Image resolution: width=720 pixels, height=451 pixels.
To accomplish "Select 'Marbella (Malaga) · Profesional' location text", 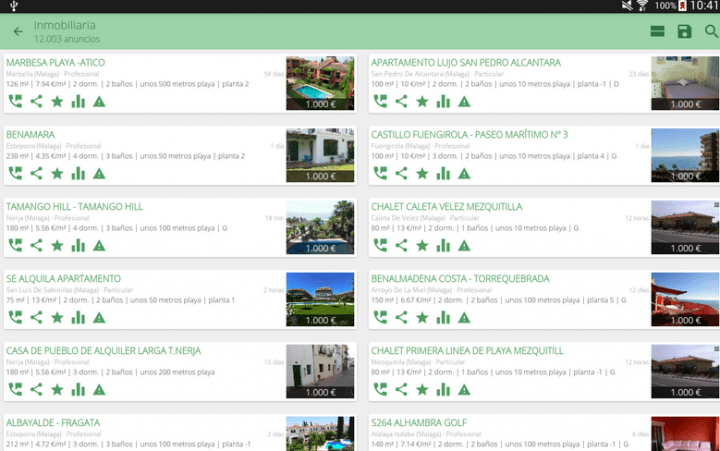I will click(x=52, y=74).
